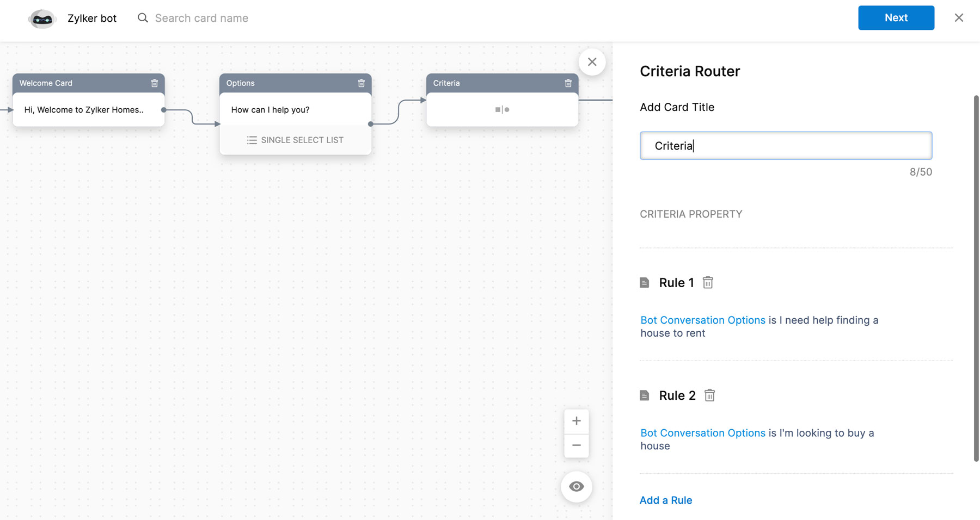Close the Criteria Router panel

click(592, 62)
